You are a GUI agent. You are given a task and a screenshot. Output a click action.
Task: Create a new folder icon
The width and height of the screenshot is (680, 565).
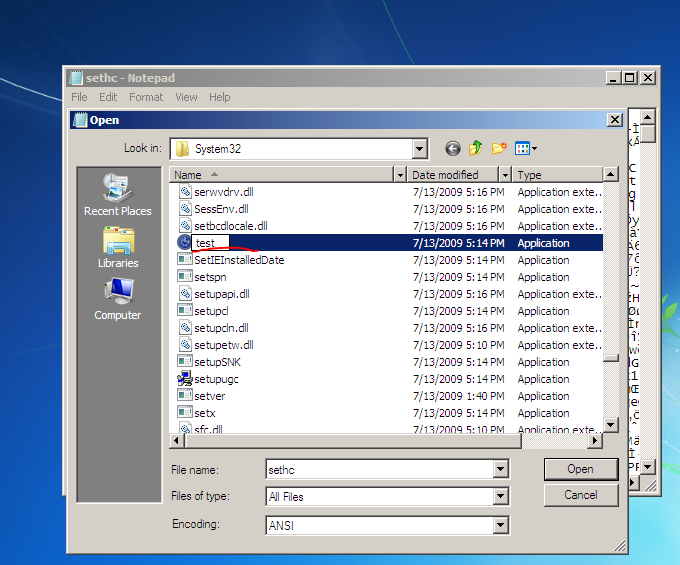[x=499, y=148]
